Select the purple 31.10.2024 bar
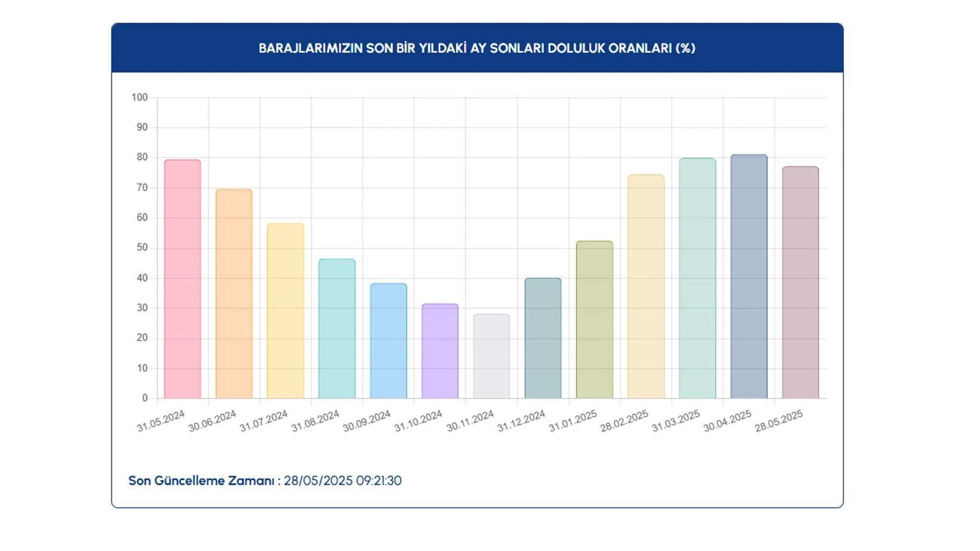The image size is (980, 551). (440, 351)
